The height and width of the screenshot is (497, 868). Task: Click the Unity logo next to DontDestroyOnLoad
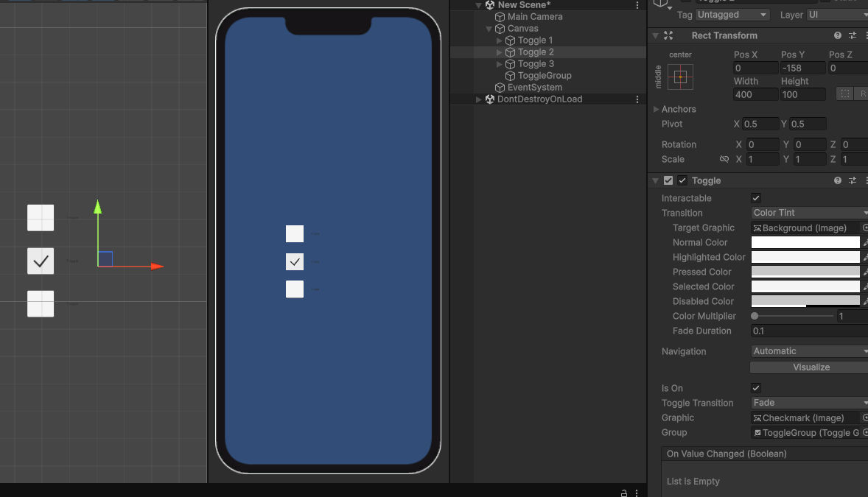490,99
